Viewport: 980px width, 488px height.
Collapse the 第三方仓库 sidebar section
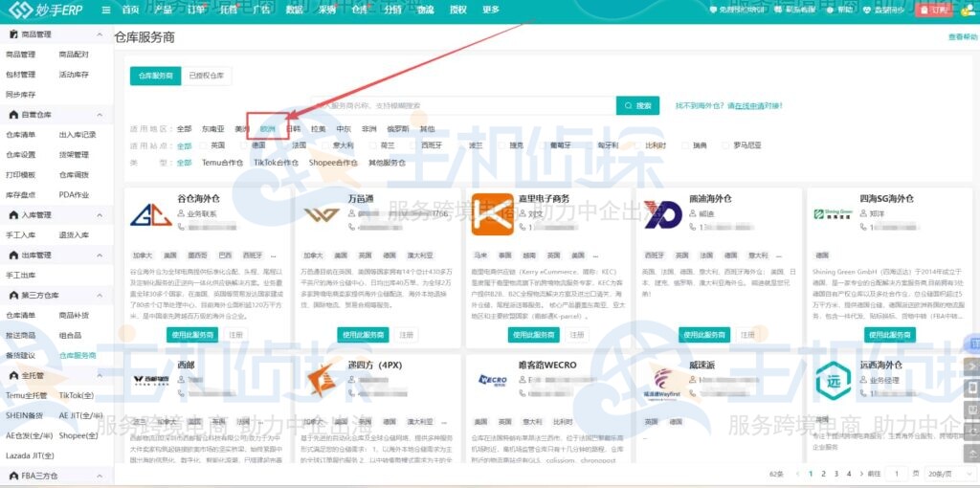100,295
